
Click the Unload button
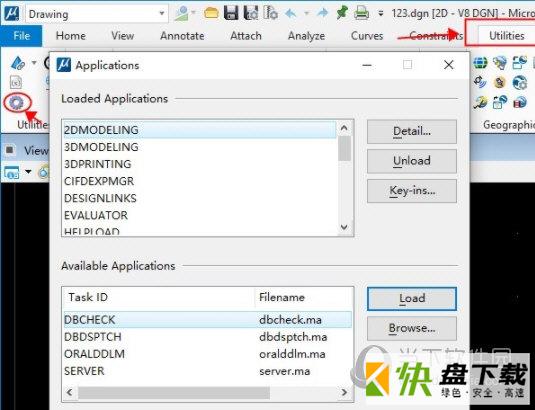(412, 161)
